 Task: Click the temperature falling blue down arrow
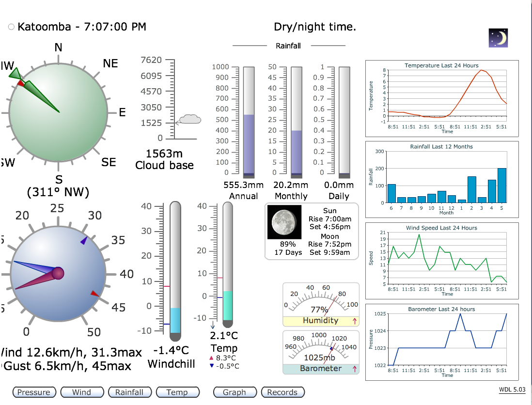pos(213,325)
